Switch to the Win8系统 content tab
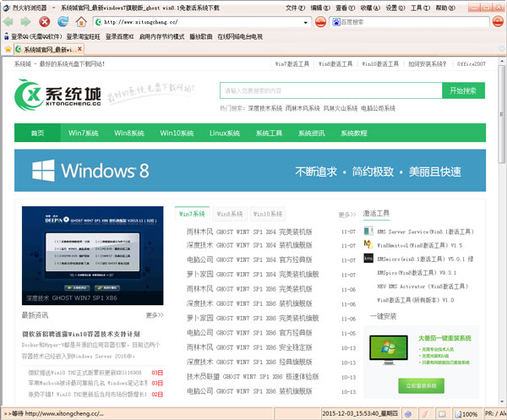The image size is (507, 420). [x=230, y=214]
